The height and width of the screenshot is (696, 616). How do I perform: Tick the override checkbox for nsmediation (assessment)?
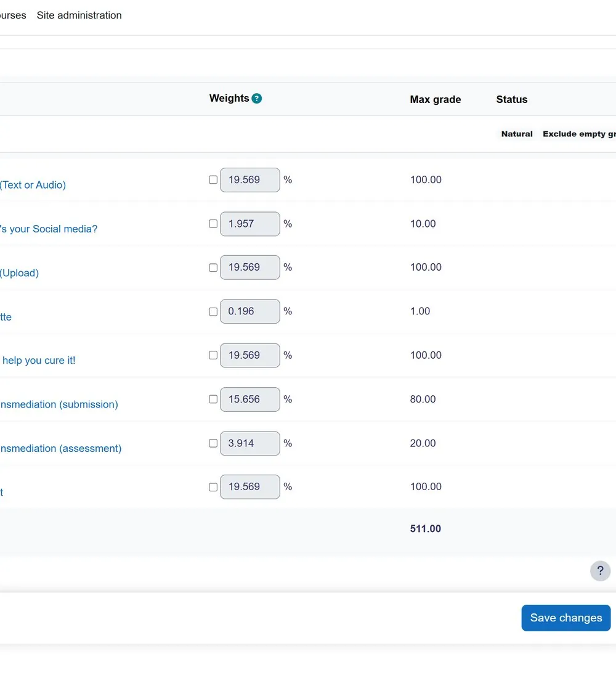[x=213, y=443]
